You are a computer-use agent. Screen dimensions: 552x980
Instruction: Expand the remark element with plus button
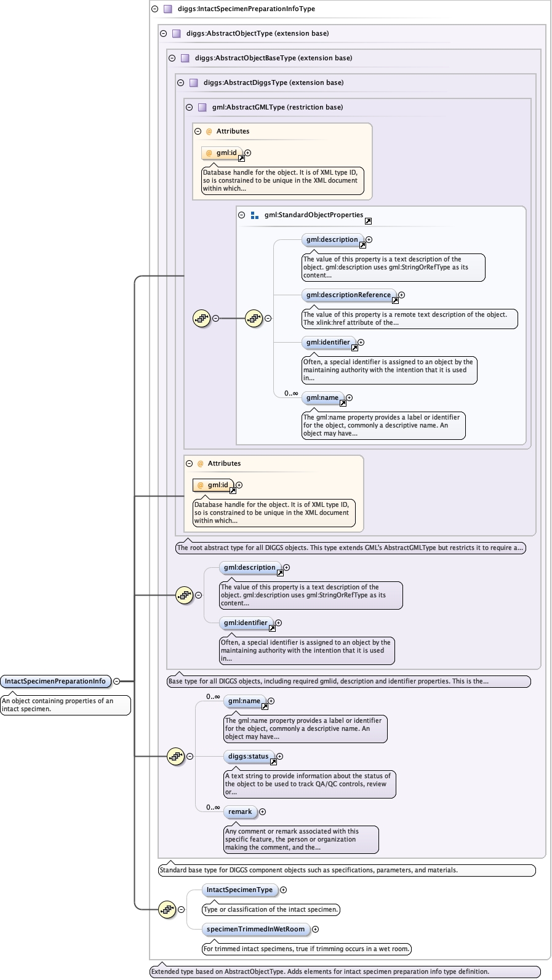coord(263,812)
